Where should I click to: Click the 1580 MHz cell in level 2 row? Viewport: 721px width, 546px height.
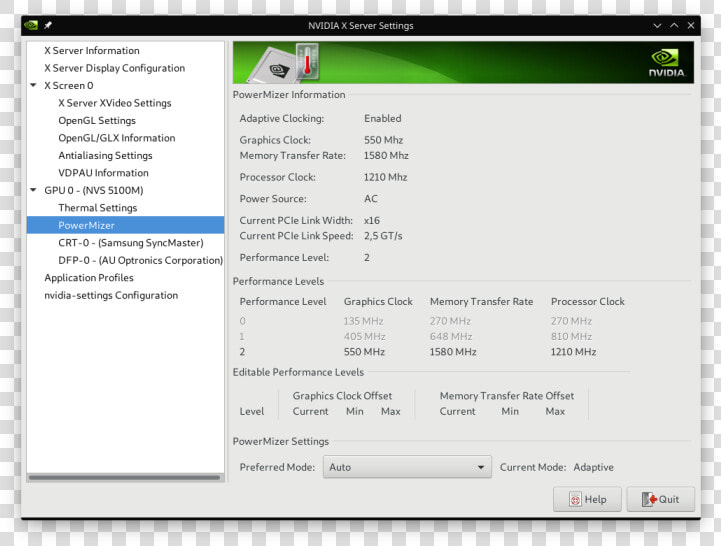pos(453,352)
